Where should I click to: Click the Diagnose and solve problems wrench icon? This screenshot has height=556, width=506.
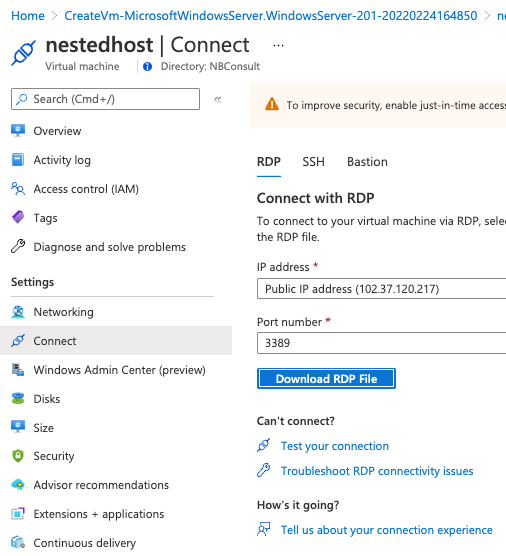click(x=18, y=246)
